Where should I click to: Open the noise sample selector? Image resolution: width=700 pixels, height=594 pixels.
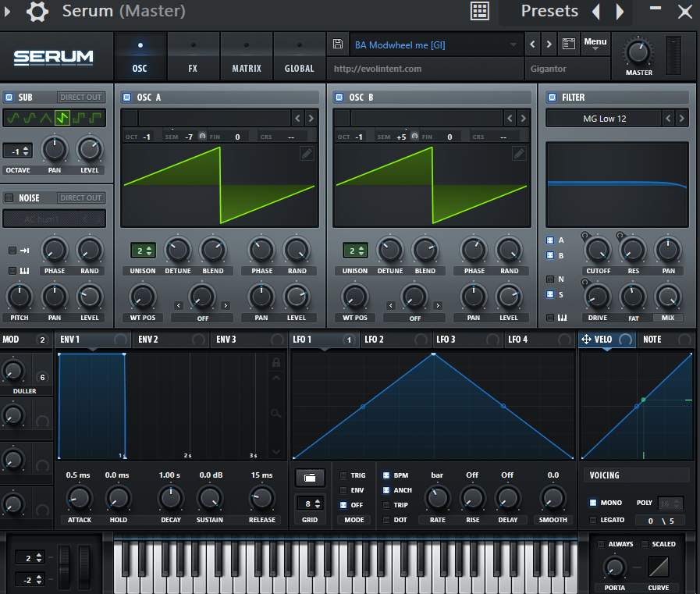pyautogui.click(x=55, y=219)
